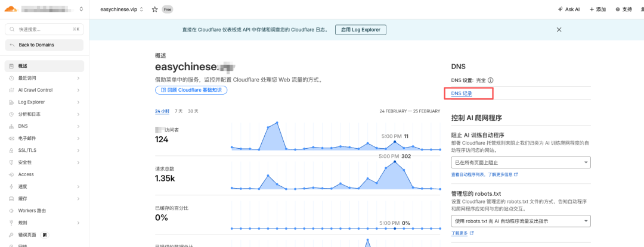Click the 错误页面 wrench icon
The height and width of the screenshot is (247, 644).
(x=11, y=235)
